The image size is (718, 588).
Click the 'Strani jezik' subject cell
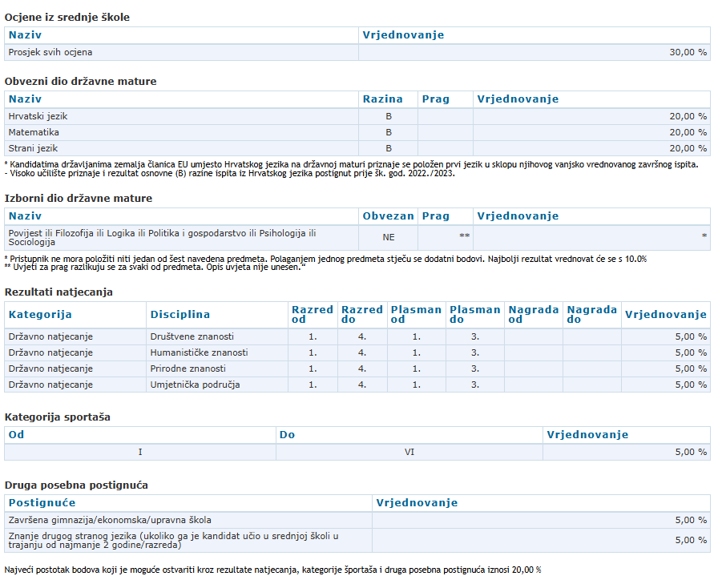point(33,148)
